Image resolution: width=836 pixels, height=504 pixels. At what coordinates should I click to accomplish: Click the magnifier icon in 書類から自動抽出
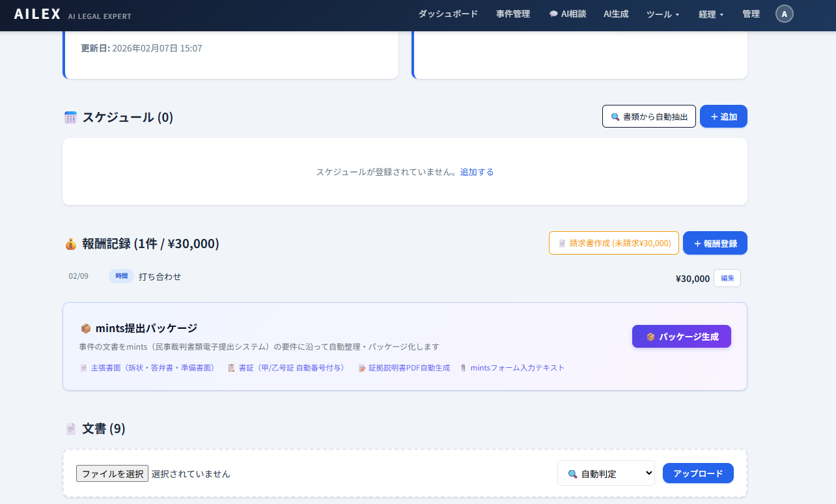615,117
